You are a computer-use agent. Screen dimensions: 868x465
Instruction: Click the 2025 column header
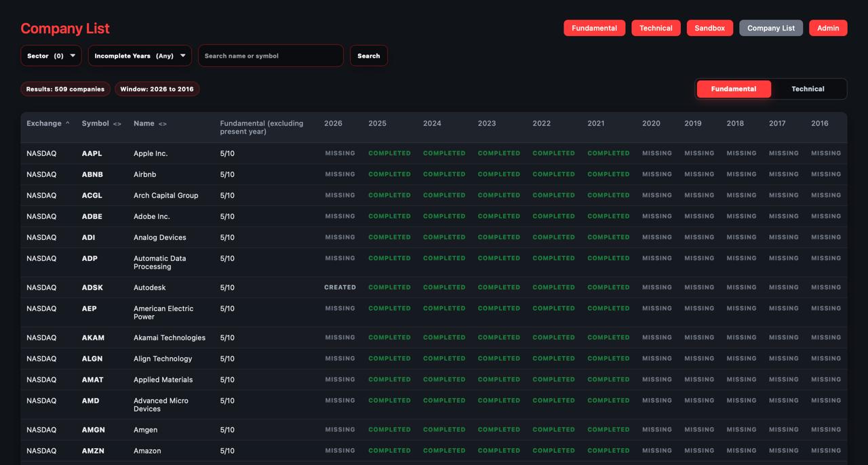point(377,123)
